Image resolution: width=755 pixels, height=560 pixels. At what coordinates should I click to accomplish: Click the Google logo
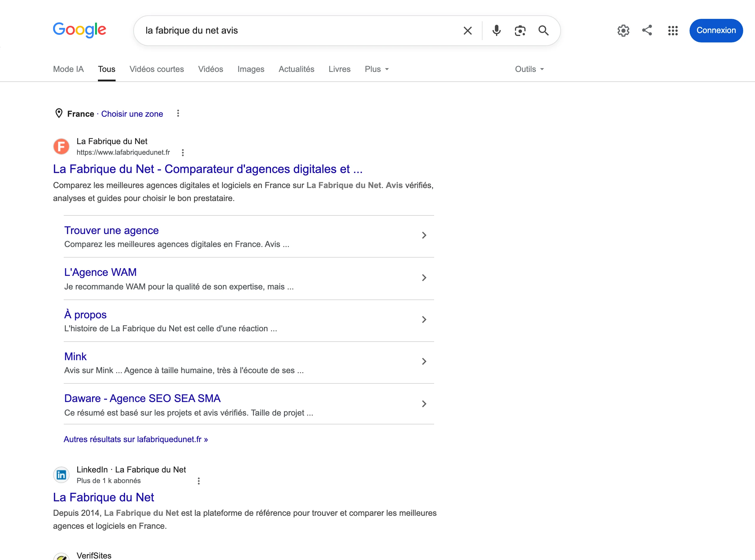79,30
